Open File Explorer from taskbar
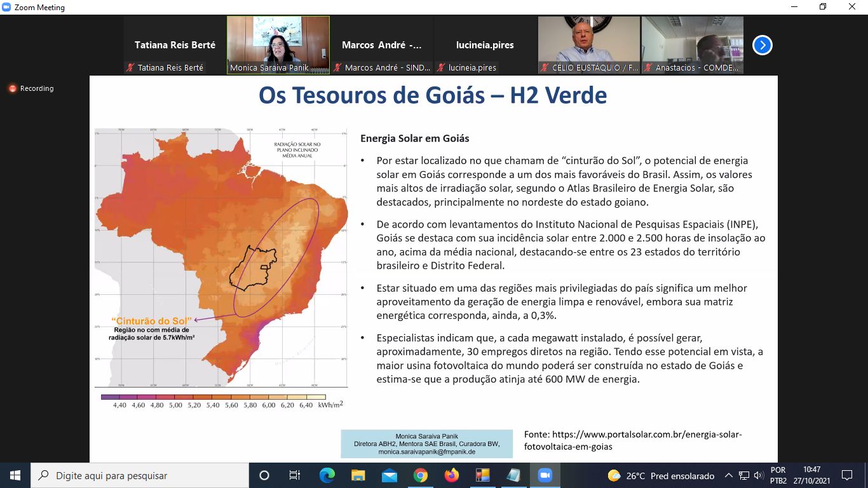This screenshot has width=868, height=488. (358, 475)
